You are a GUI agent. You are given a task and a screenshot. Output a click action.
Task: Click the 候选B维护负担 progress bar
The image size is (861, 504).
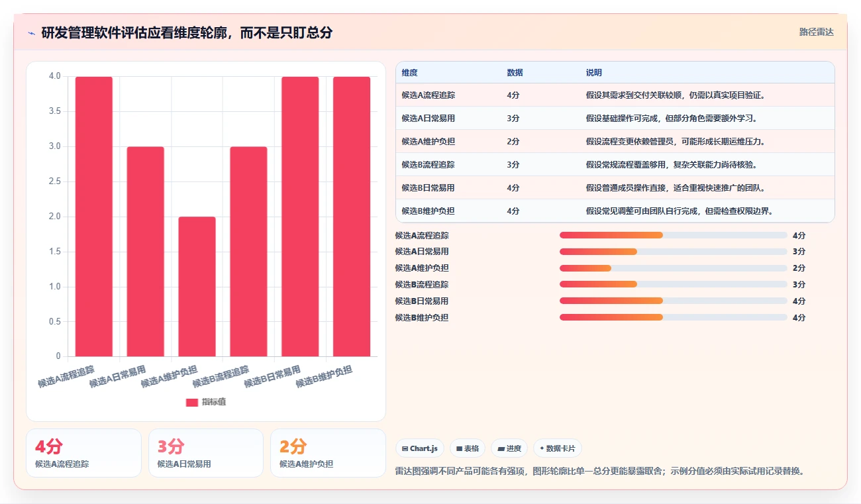coord(674,317)
